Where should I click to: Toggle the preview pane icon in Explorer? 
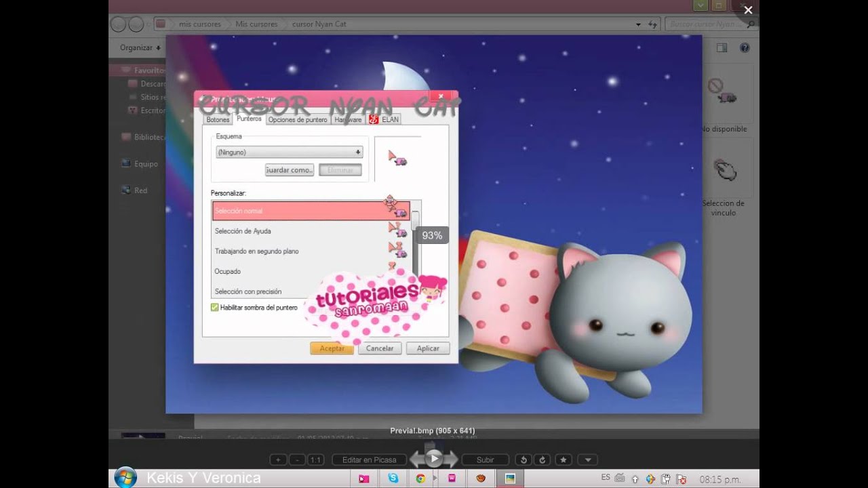point(722,48)
